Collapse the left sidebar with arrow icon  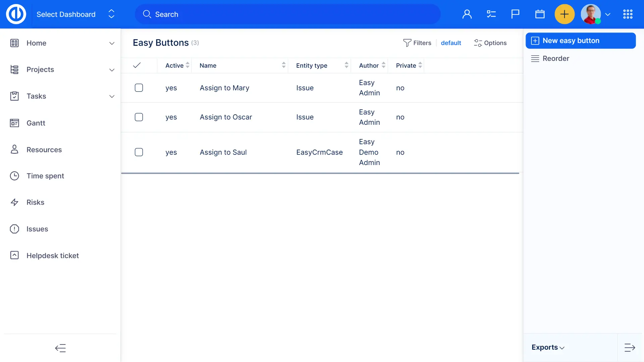[60, 348]
